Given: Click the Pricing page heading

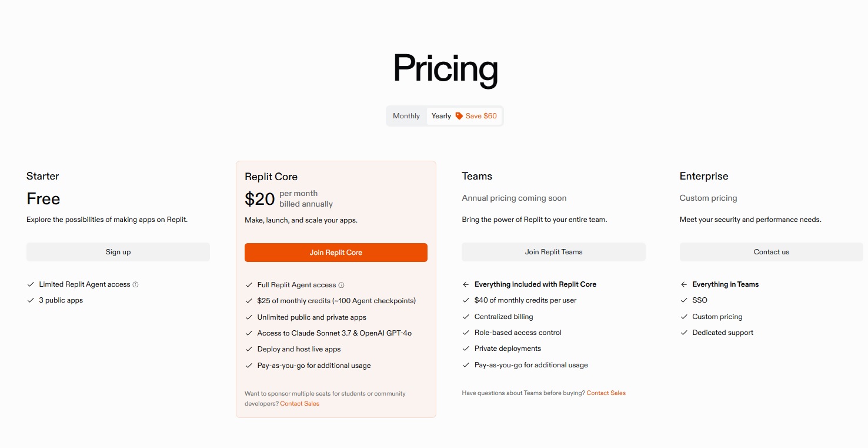Looking at the screenshot, I should (x=445, y=68).
